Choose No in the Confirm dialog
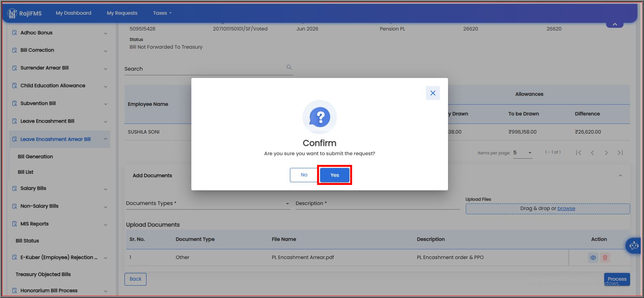Image resolution: width=644 pixels, height=298 pixels. click(304, 175)
